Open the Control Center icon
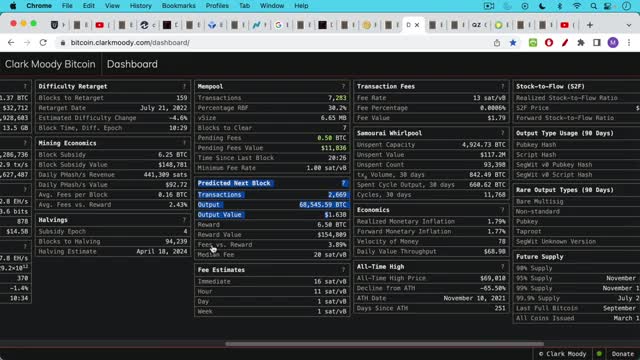Viewport: 640px width, 360px height. [608, 6]
